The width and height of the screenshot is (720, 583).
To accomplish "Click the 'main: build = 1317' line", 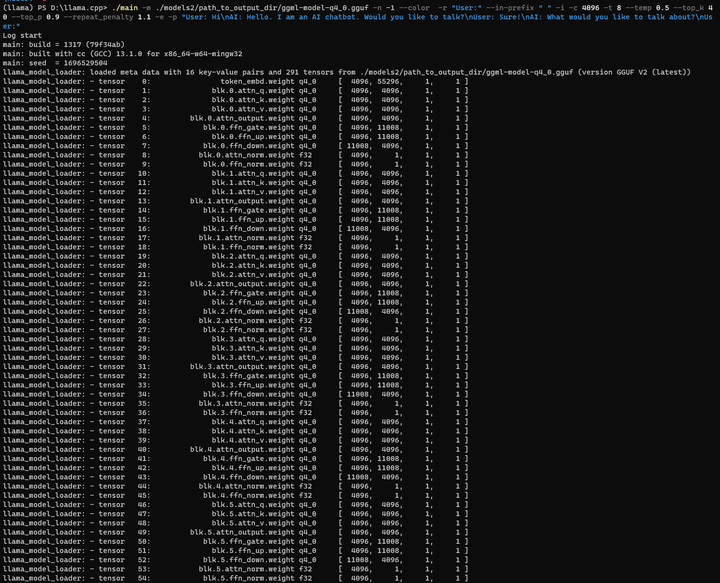I will 63,45.
